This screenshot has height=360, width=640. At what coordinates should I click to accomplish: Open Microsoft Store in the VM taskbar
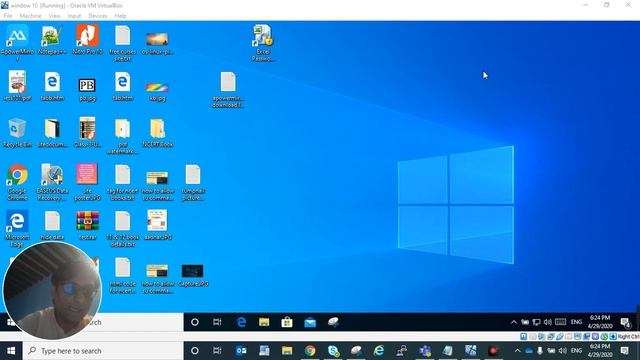point(287,322)
